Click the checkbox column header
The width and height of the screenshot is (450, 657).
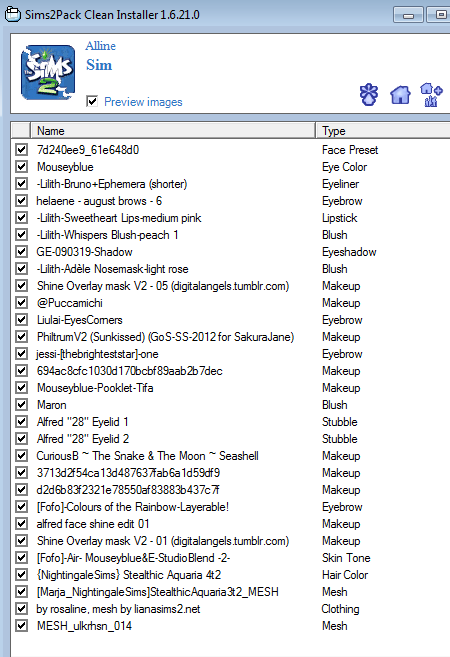21,131
